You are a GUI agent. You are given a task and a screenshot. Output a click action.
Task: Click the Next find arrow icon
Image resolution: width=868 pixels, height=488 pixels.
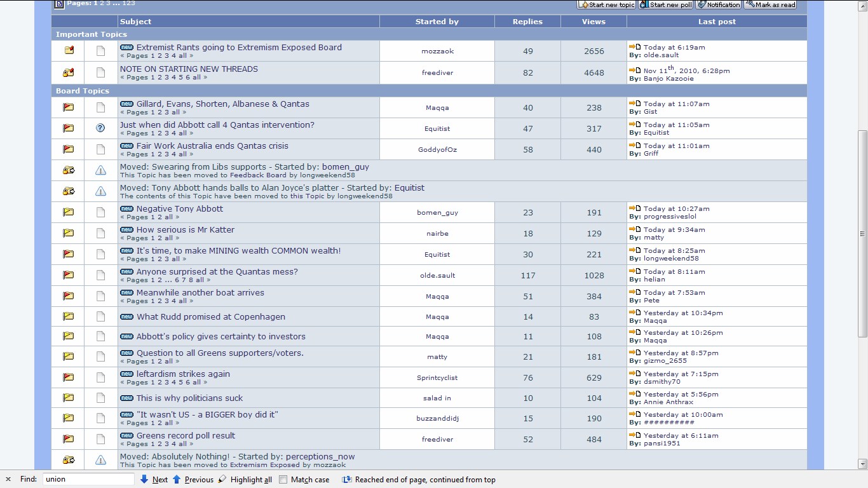click(144, 480)
